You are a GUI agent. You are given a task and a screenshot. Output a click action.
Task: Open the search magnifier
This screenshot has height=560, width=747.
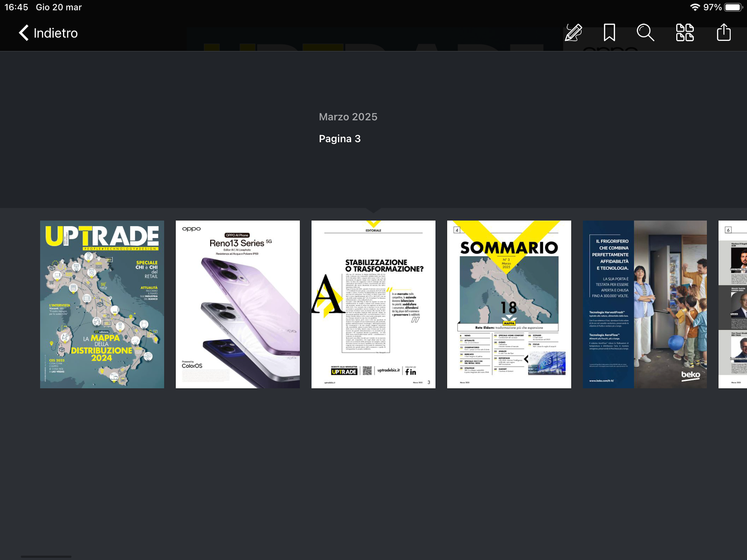(x=645, y=33)
